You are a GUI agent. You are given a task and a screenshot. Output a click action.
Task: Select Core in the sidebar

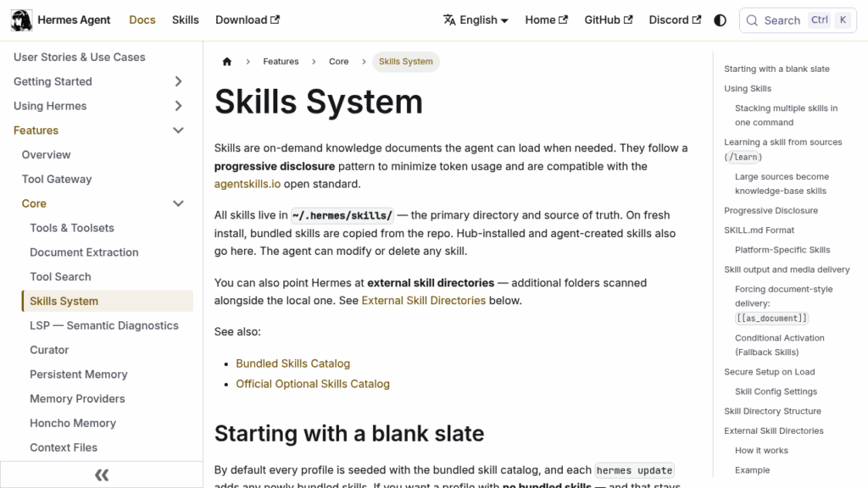pos(34,203)
